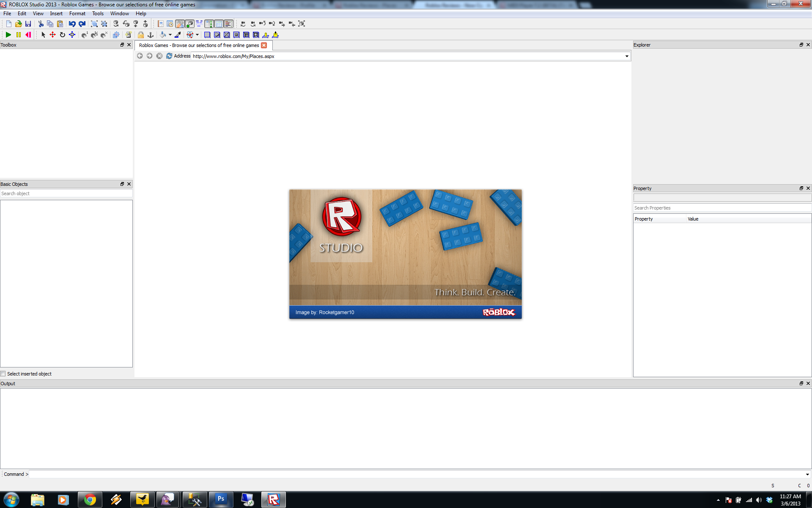Select the Roblox Games browser tab
Screen dimensions: 812x508
(199, 45)
